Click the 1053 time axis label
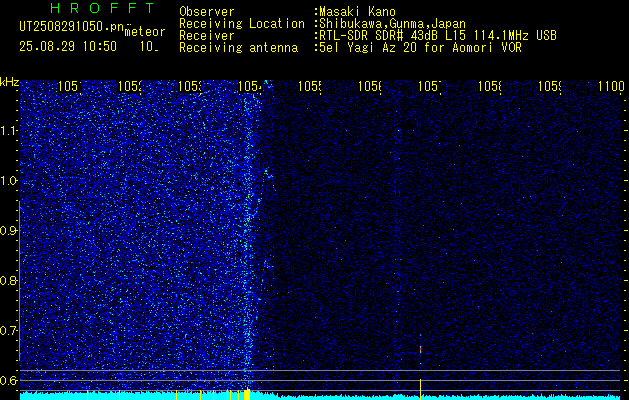Image resolution: width=629 pixels, height=400 pixels. pyautogui.click(x=190, y=86)
